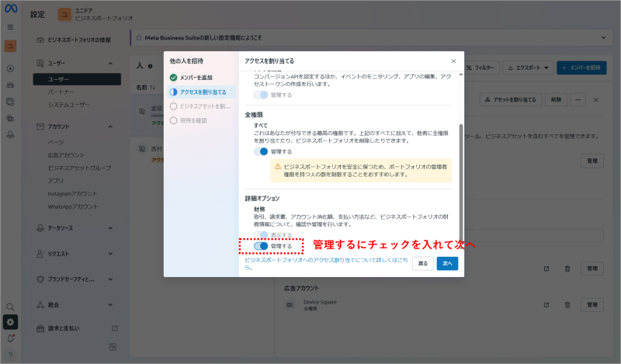Sort by 名前 column arrows
Screen dimensions: 621x364
coord(152,87)
